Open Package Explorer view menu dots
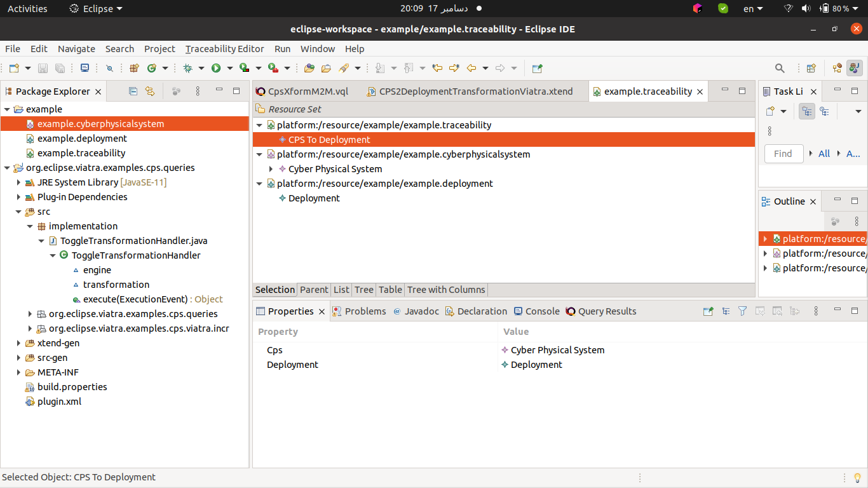868x488 pixels. click(x=198, y=91)
